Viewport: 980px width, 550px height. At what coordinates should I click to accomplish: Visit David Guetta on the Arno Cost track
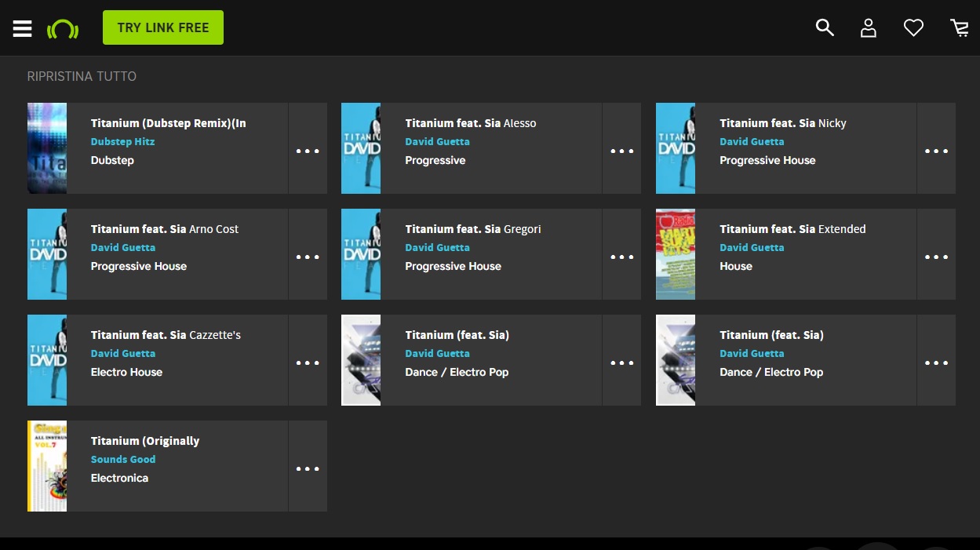123,248
